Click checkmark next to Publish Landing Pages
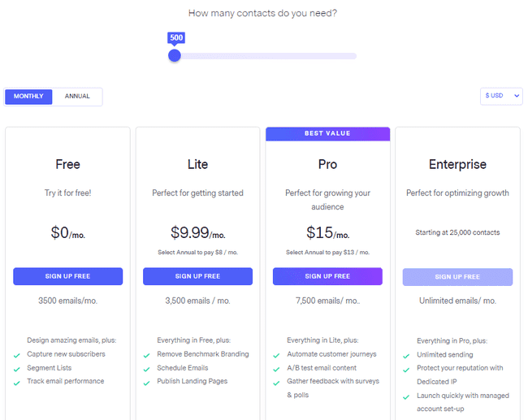 point(147,381)
